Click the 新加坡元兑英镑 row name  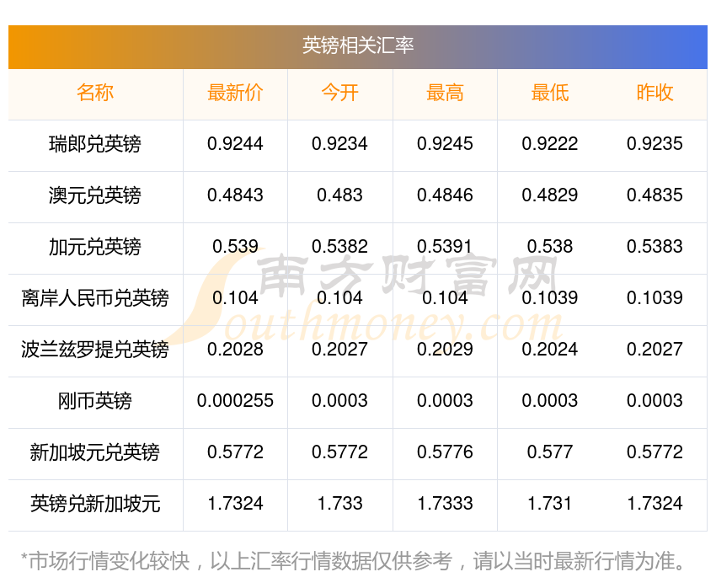tap(95, 452)
